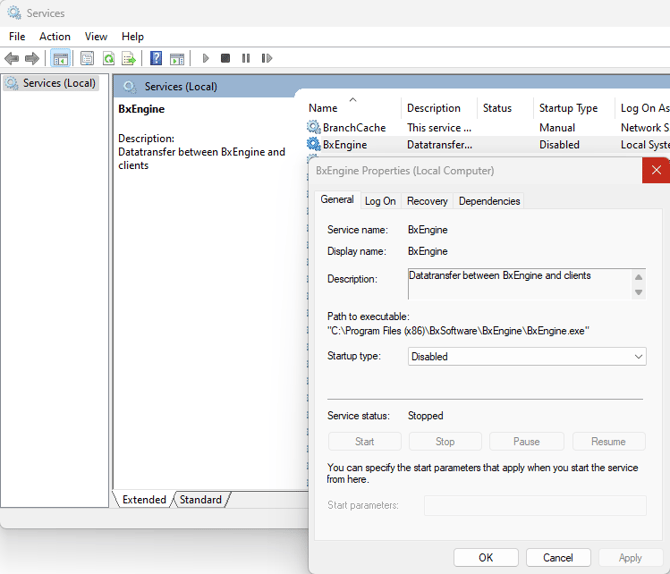The height and width of the screenshot is (574, 670).
Task: Toggle the Show/Hide Action Pane icon
Action: [177, 58]
